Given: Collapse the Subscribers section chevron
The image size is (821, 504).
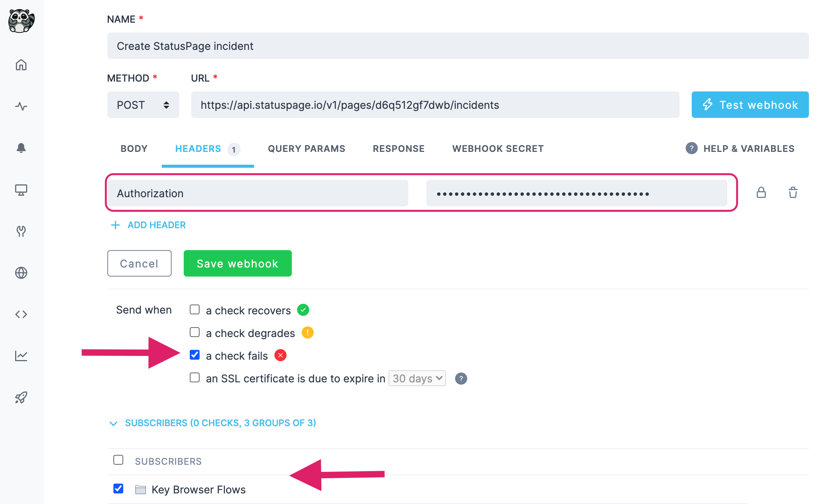Looking at the screenshot, I should pos(113,423).
